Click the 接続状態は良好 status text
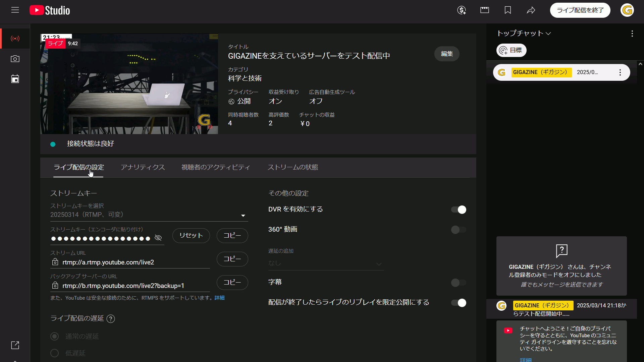This screenshot has height=362, width=644. click(91, 144)
